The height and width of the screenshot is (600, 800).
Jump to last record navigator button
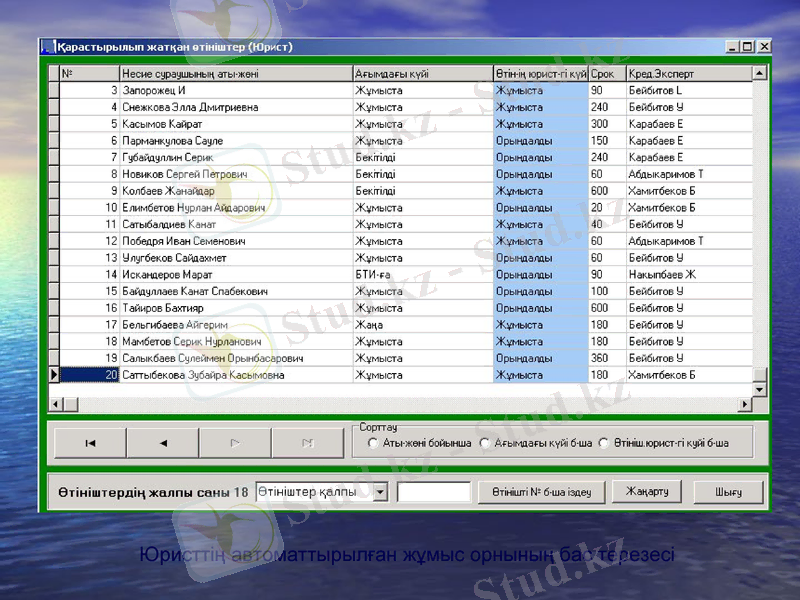point(308,442)
